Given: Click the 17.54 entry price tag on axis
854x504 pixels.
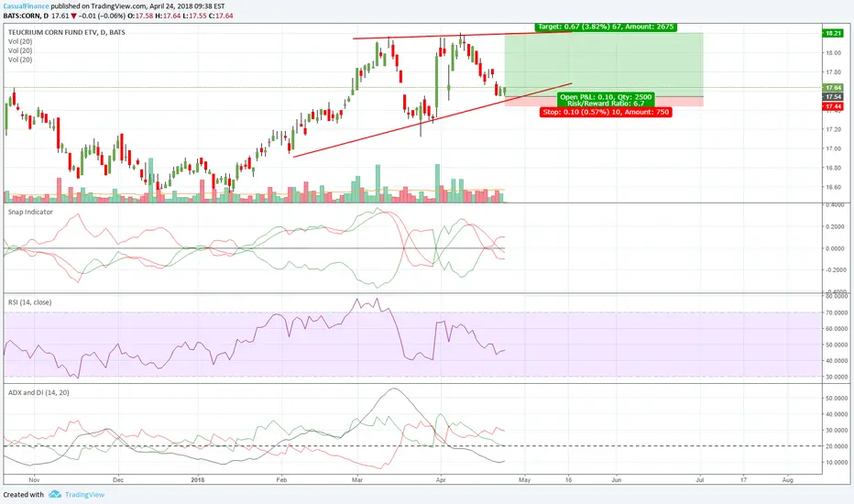Looking at the screenshot, I should pos(833,96).
